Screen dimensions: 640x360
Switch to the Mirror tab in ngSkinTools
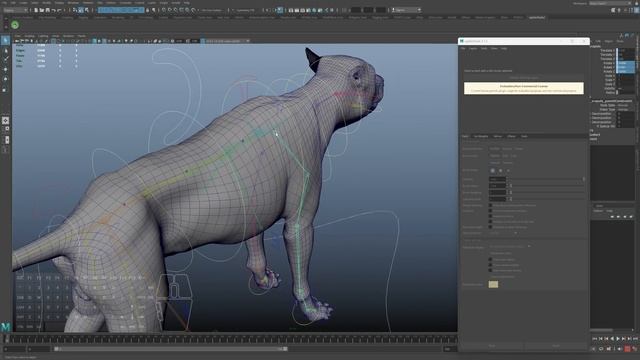tap(498, 136)
